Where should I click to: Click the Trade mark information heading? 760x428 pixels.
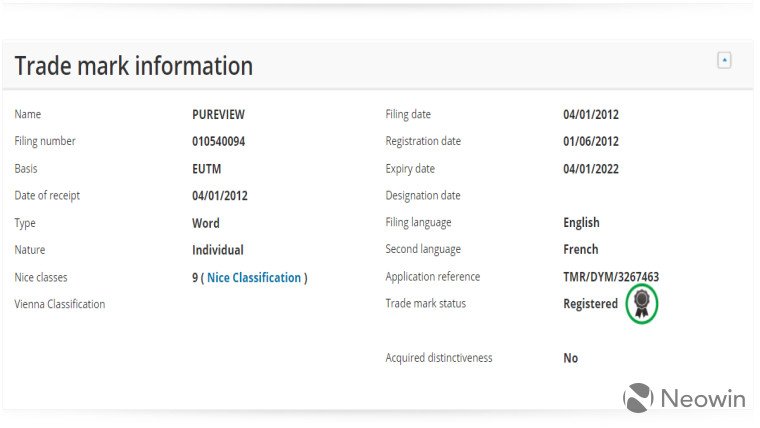[134, 66]
